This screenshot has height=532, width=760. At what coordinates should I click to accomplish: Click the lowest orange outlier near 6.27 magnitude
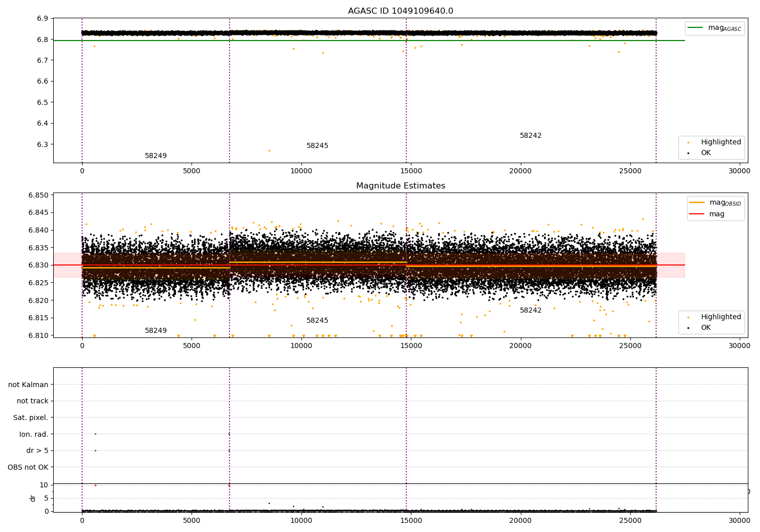(x=269, y=150)
